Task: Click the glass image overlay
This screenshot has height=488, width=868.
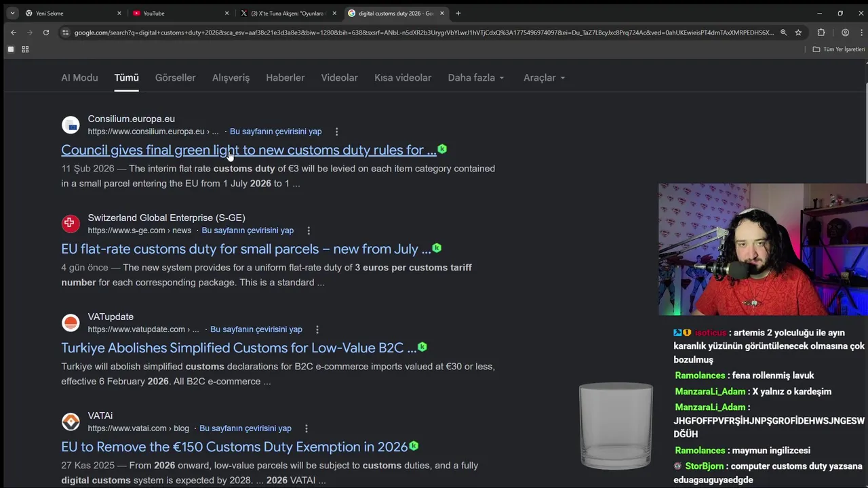Action: coord(616,426)
